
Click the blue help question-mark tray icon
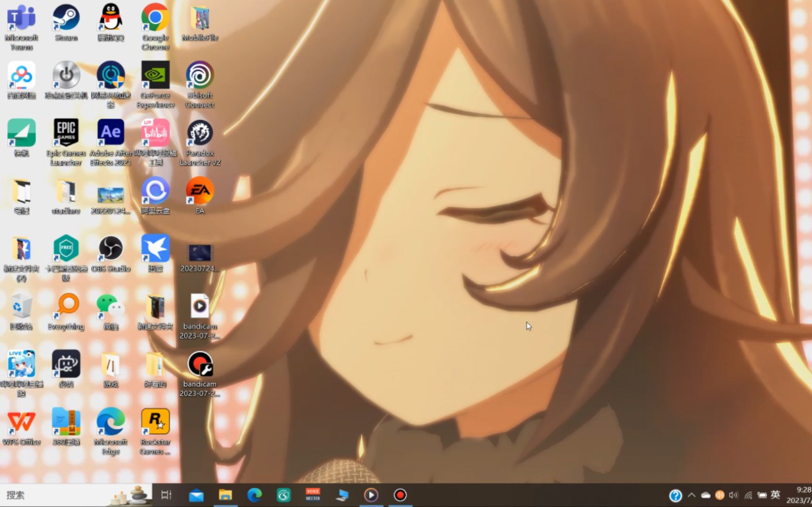click(675, 495)
